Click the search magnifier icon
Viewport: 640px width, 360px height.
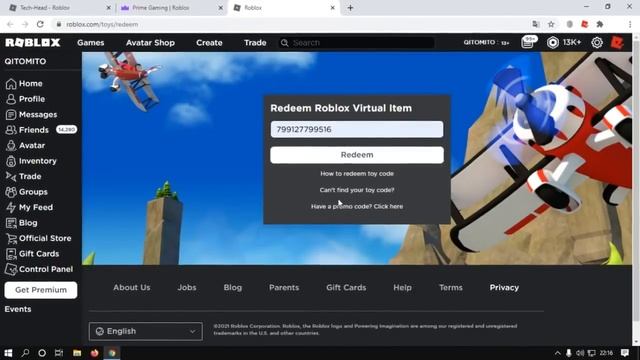tap(284, 42)
